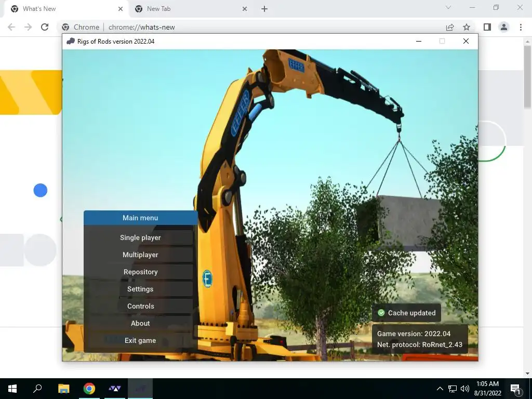532x399 pixels.
Task: Open Single player from main menu
Action: [140, 237]
